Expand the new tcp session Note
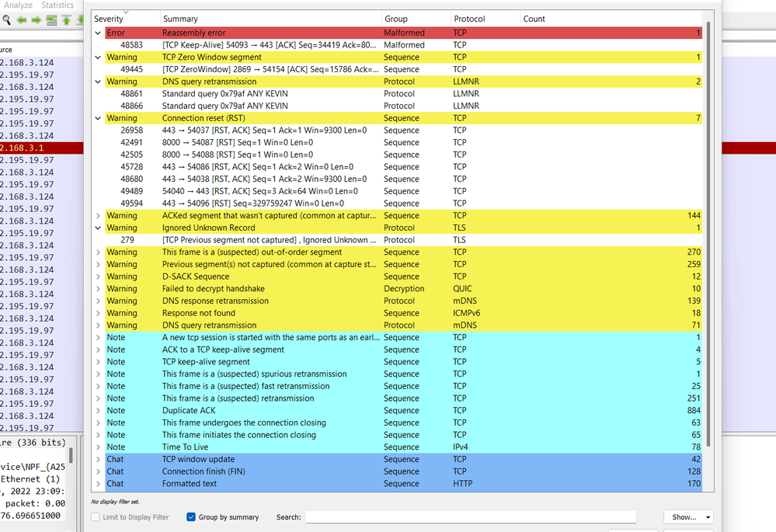This screenshot has width=776, height=532. [x=98, y=338]
